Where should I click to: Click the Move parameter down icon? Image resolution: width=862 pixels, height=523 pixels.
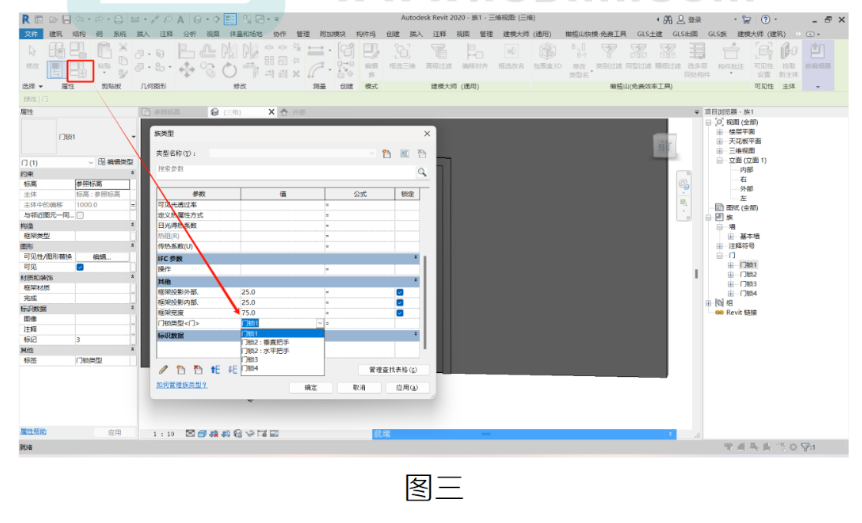(x=233, y=370)
